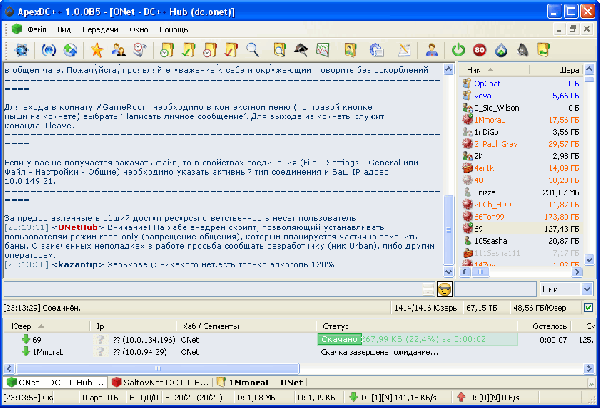Click the green cube application menu icon
Screen dimensions: 600x408
click(x=17, y=29)
